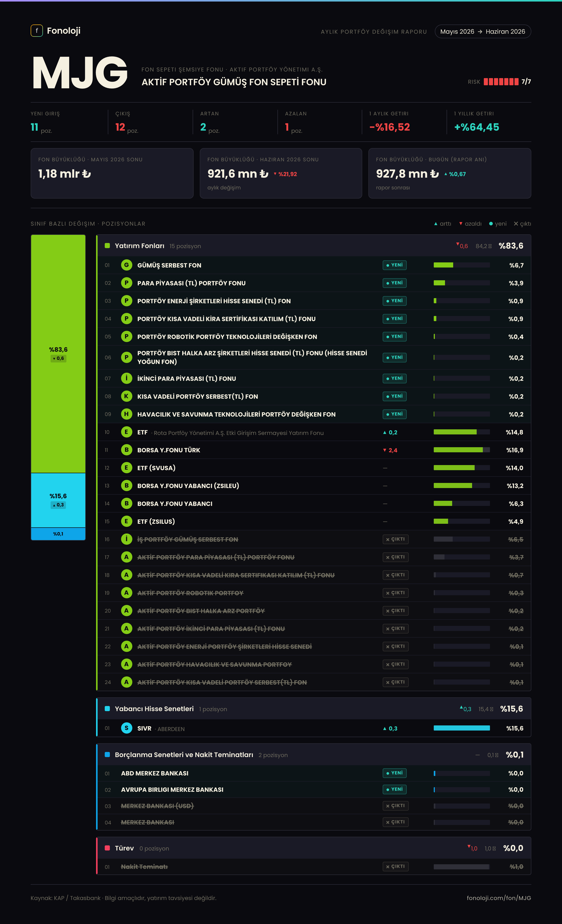Click the "%16,9" weight of BORSA Y.FONU TÜRK
This screenshot has width=562, height=924.
[515, 450]
